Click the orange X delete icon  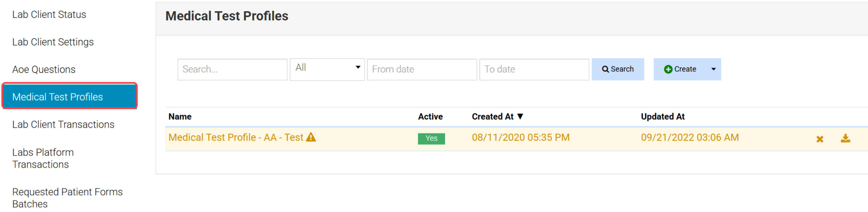pos(819,139)
